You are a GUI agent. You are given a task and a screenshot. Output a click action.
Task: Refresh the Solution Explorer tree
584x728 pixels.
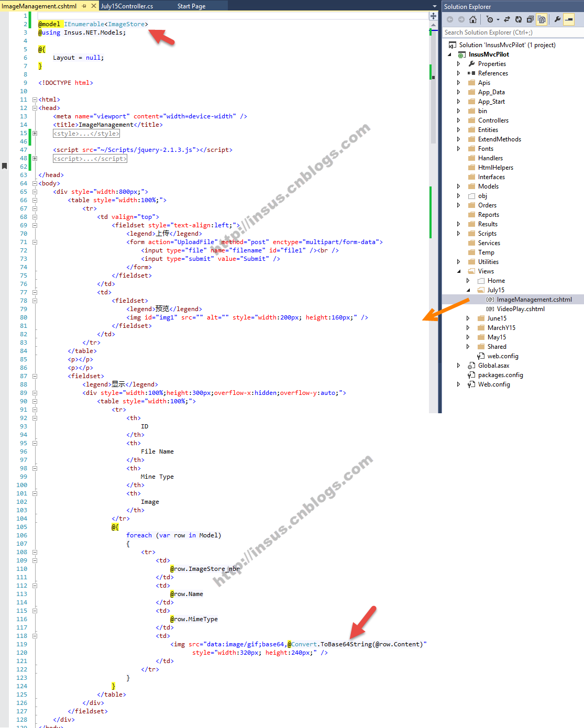(518, 19)
